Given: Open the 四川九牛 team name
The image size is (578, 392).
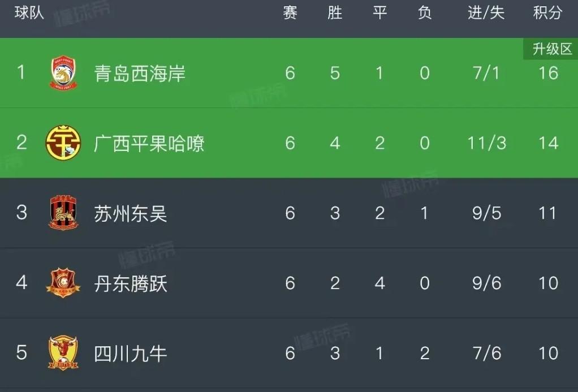Looking at the screenshot, I should click(131, 353).
